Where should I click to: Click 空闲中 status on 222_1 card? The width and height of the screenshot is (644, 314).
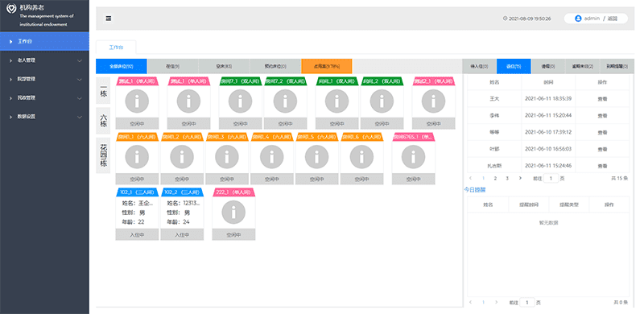pyautogui.click(x=233, y=235)
